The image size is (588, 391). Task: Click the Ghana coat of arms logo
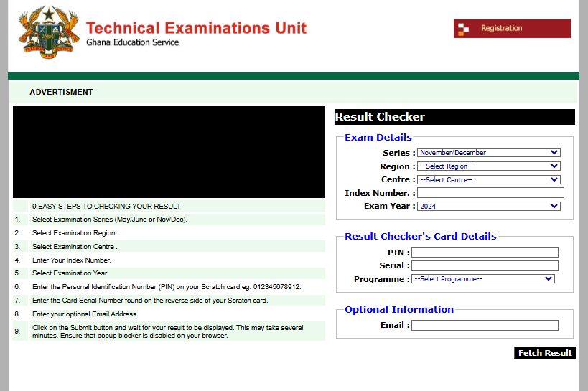tap(49, 33)
